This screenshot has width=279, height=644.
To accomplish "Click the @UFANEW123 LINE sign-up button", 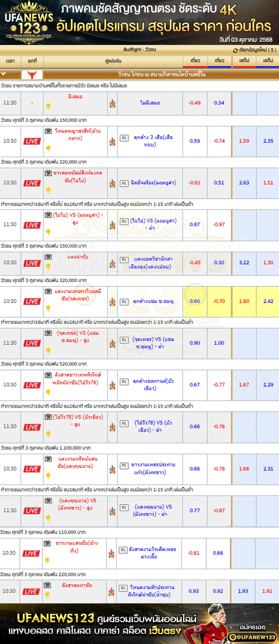I will click(252, 637).
